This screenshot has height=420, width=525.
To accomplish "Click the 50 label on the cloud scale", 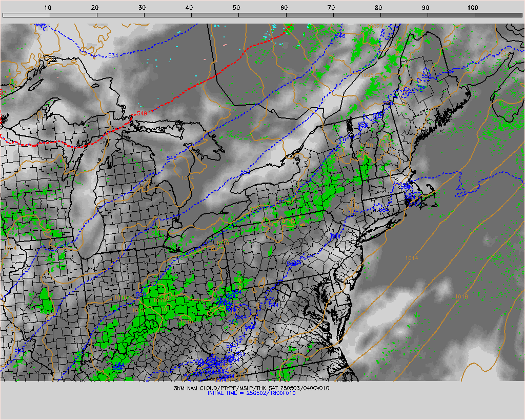I will pyautogui.click(x=236, y=7).
